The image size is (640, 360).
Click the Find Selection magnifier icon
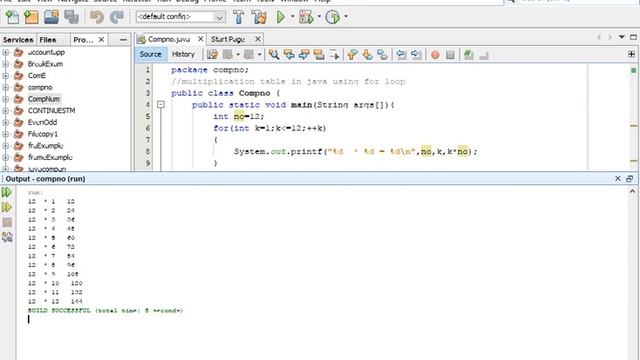click(x=274, y=55)
